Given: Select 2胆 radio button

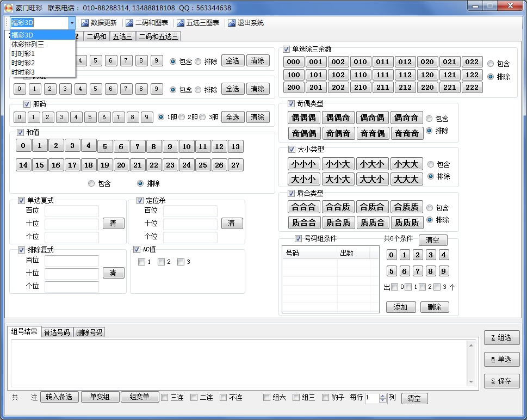Looking at the screenshot, I should (x=182, y=117).
